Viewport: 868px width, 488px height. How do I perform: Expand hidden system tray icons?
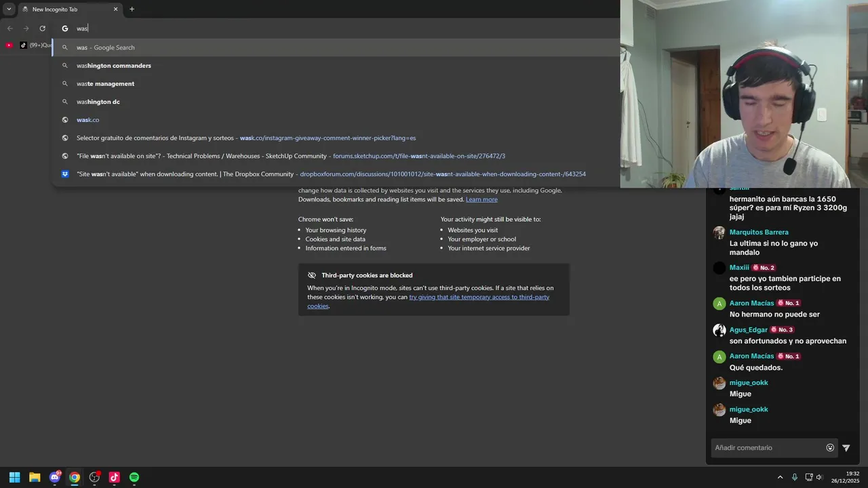point(780,477)
